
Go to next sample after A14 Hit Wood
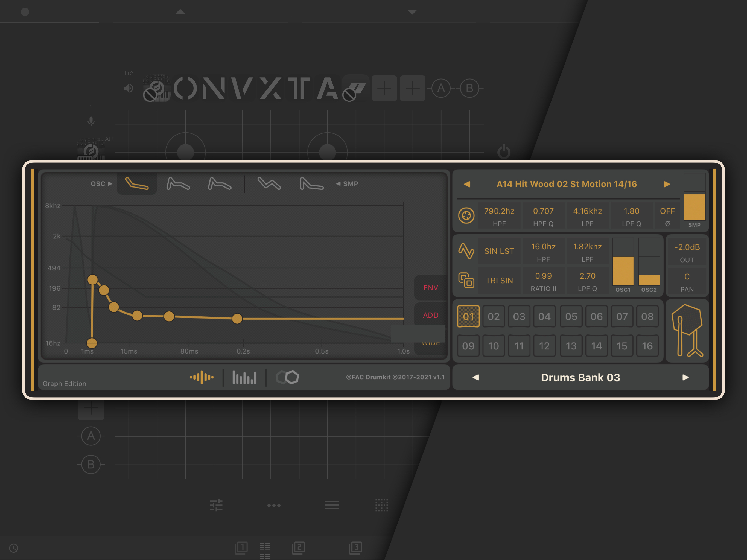pos(667,184)
